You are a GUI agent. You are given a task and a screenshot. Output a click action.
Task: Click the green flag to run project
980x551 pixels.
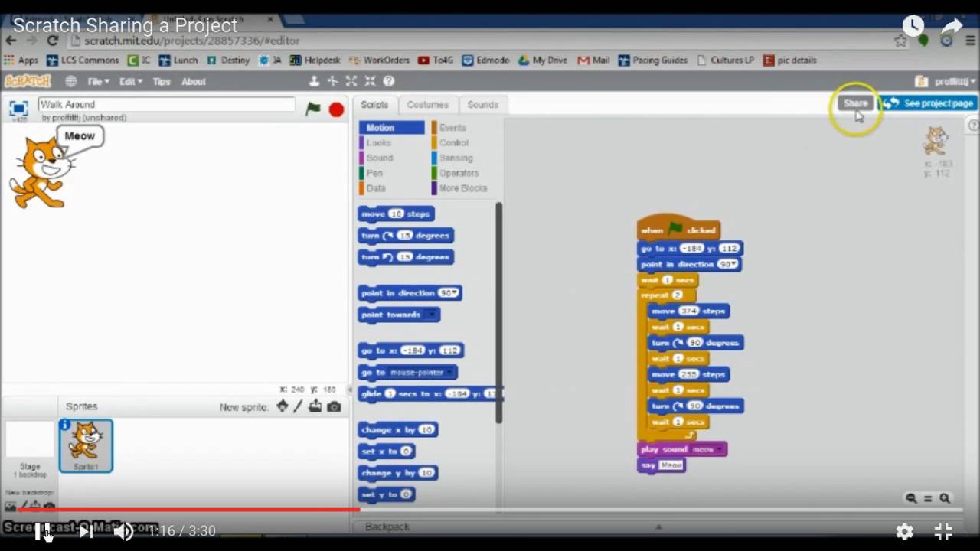tap(313, 109)
